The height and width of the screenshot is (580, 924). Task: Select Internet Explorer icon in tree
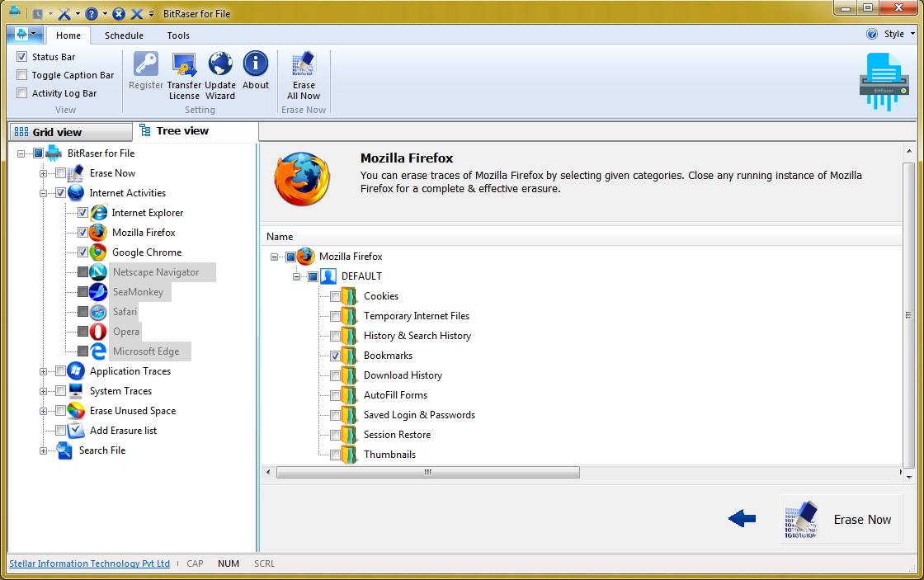coord(98,212)
